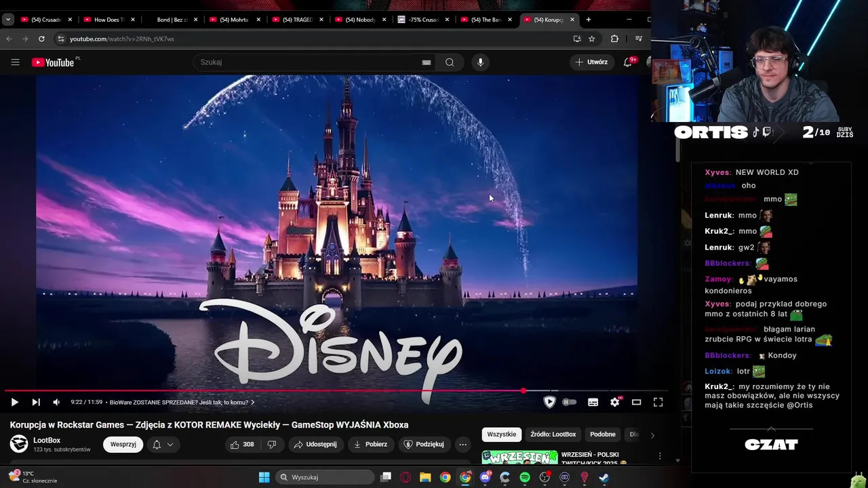Screen dimensions: 868x488
Task: Like the video with 308 likes
Action: [242, 445]
